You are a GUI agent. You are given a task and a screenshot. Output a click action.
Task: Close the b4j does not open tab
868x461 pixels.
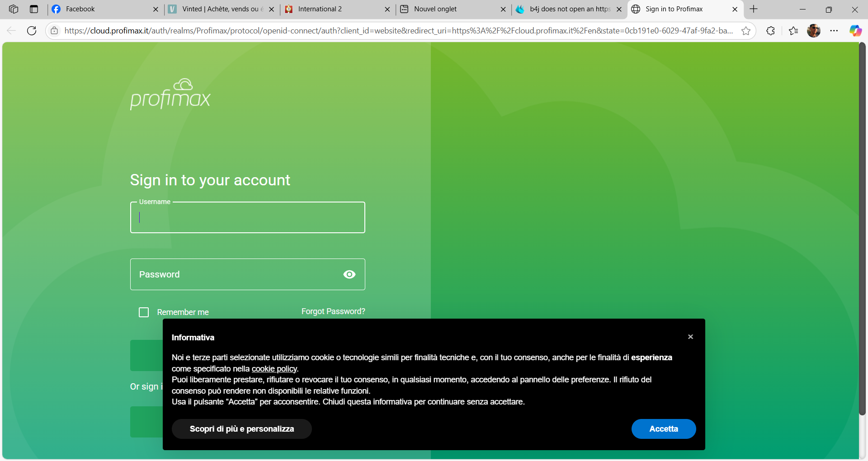(x=619, y=9)
